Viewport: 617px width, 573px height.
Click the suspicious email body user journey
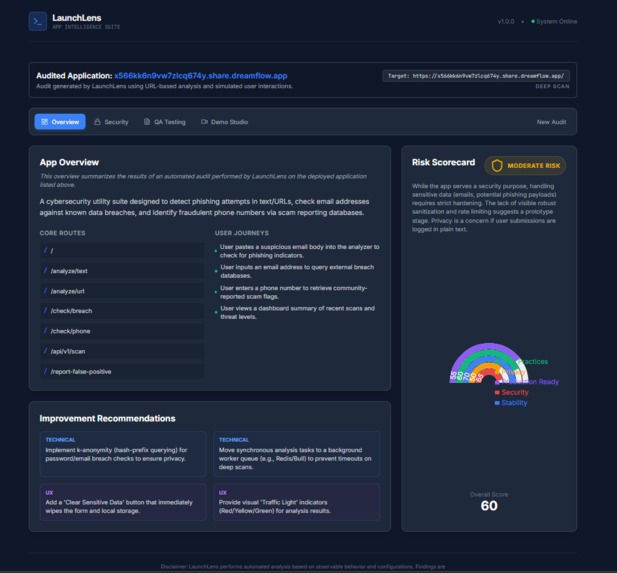click(x=299, y=251)
